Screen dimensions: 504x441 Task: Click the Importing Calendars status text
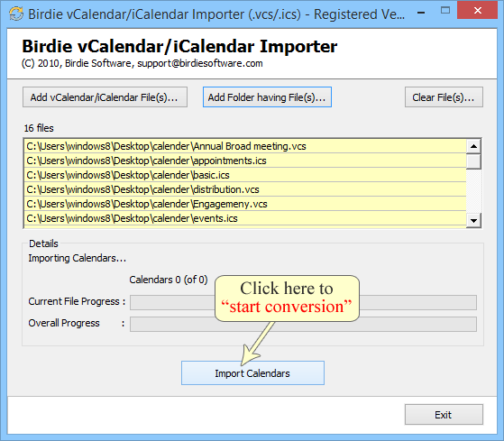78,258
